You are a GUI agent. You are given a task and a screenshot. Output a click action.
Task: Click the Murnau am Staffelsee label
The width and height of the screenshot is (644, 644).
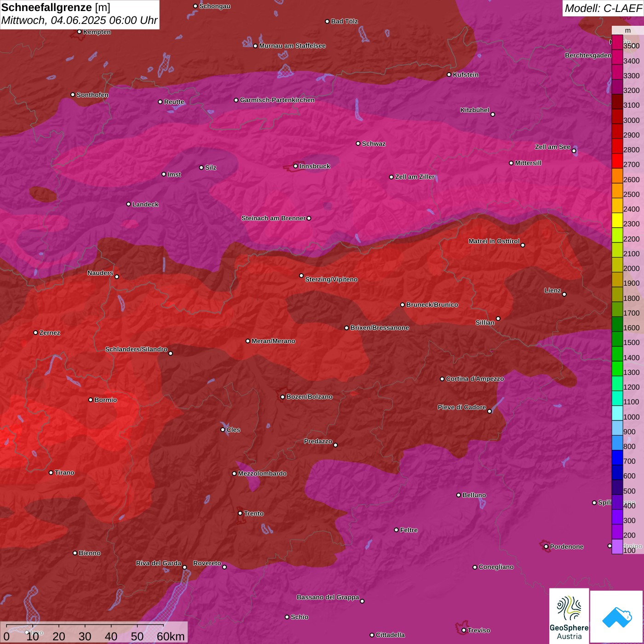(292, 46)
